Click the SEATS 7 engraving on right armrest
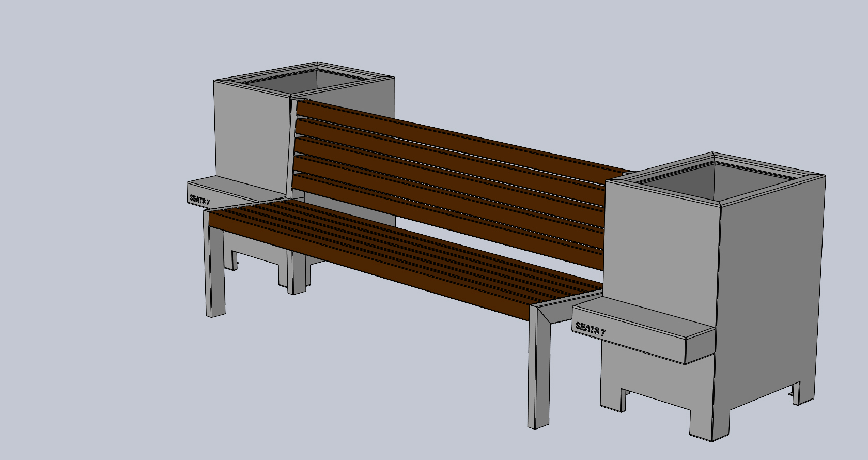The width and height of the screenshot is (868, 460). point(590,329)
